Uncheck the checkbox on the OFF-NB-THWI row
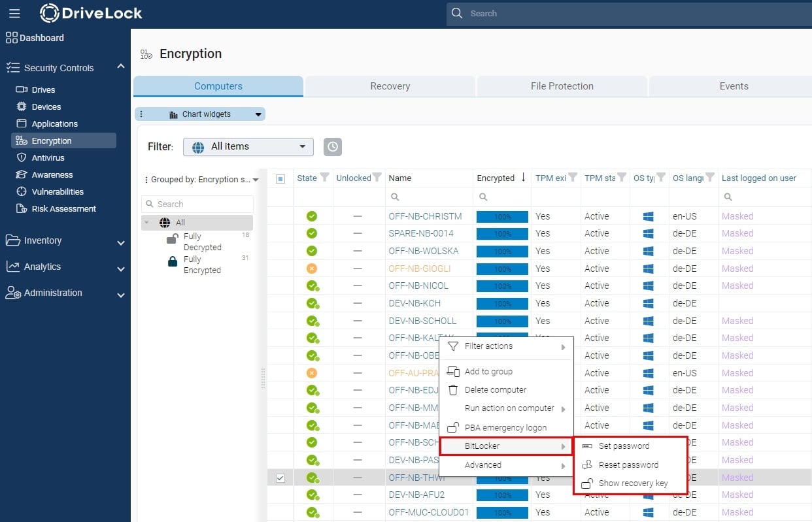This screenshot has width=812, height=522. (x=280, y=478)
